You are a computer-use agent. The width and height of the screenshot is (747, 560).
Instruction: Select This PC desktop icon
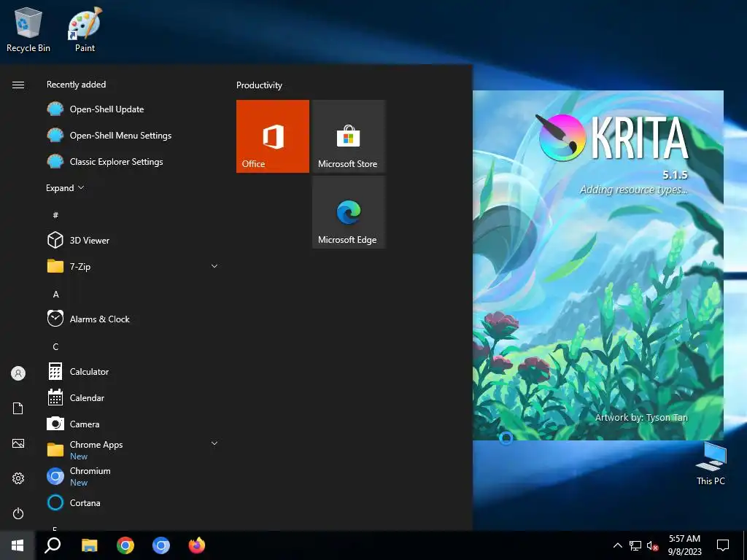711,464
